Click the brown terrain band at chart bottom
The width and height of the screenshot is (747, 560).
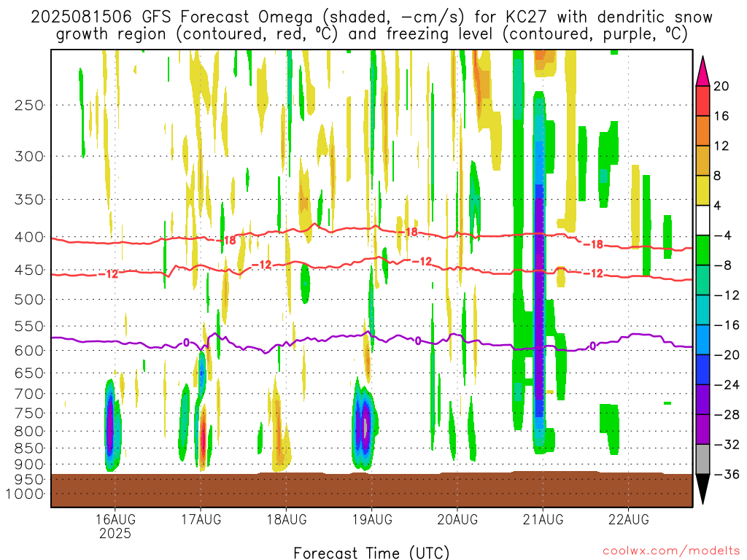371,490
